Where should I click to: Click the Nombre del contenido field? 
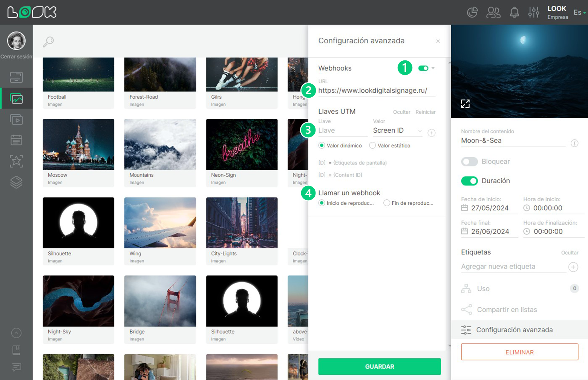(x=513, y=141)
